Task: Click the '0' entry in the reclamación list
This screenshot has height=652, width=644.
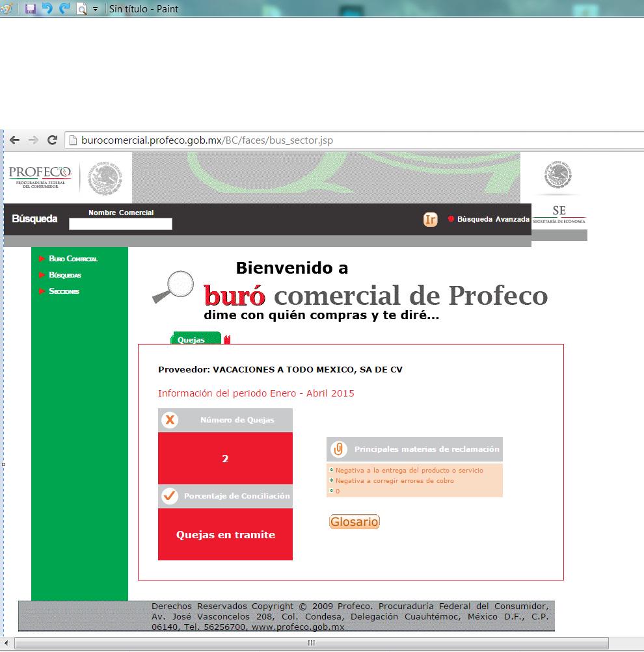Action: [x=338, y=491]
